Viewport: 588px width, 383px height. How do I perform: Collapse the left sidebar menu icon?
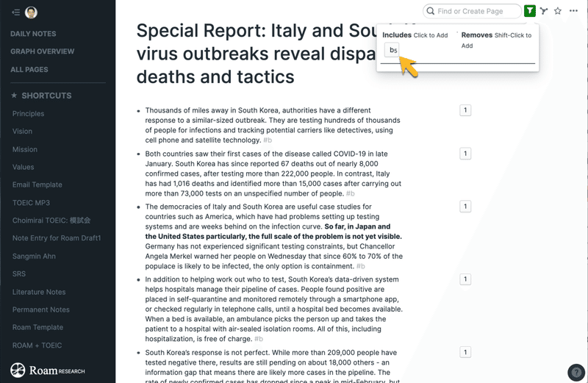[15, 12]
